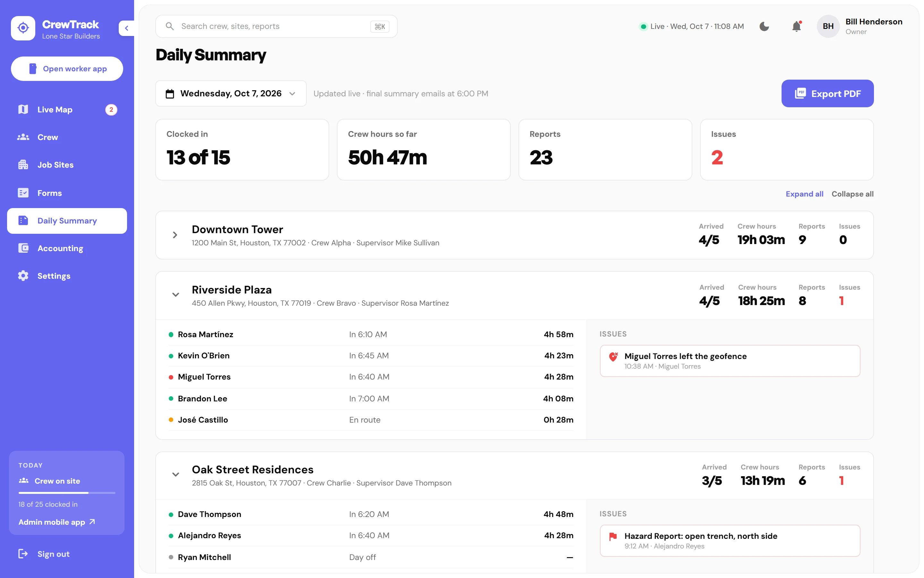
Task: Open the Job Sites section
Action: pyautogui.click(x=67, y=165)
